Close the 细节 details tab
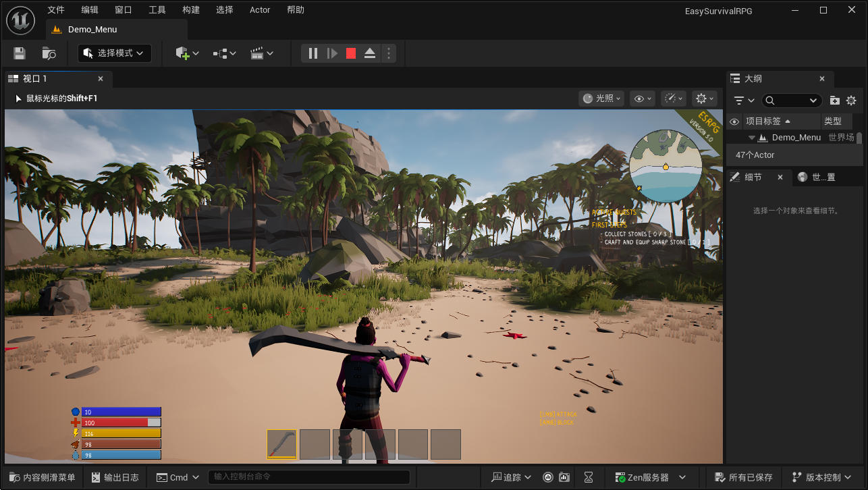The height and width of the screenshot is (490, 868). click(x=780, y=177)
